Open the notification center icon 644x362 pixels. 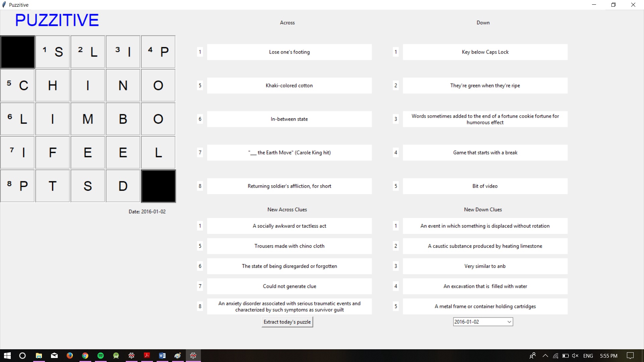pyautogui.click(x=630, y=356)
